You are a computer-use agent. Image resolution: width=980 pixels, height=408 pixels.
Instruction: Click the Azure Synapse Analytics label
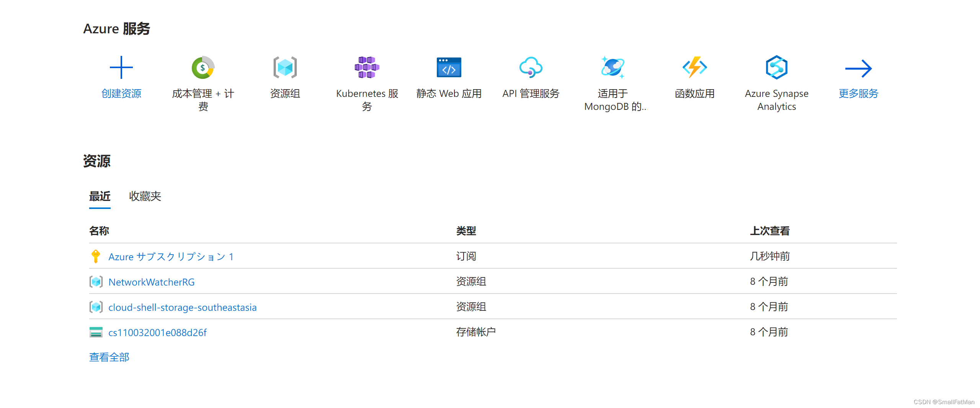coord(776,100)
